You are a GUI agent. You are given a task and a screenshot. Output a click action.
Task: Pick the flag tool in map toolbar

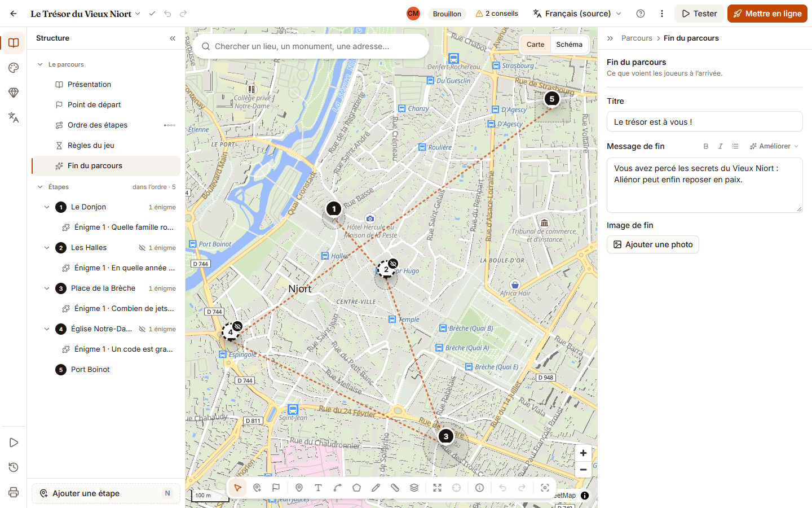point(276,488)
